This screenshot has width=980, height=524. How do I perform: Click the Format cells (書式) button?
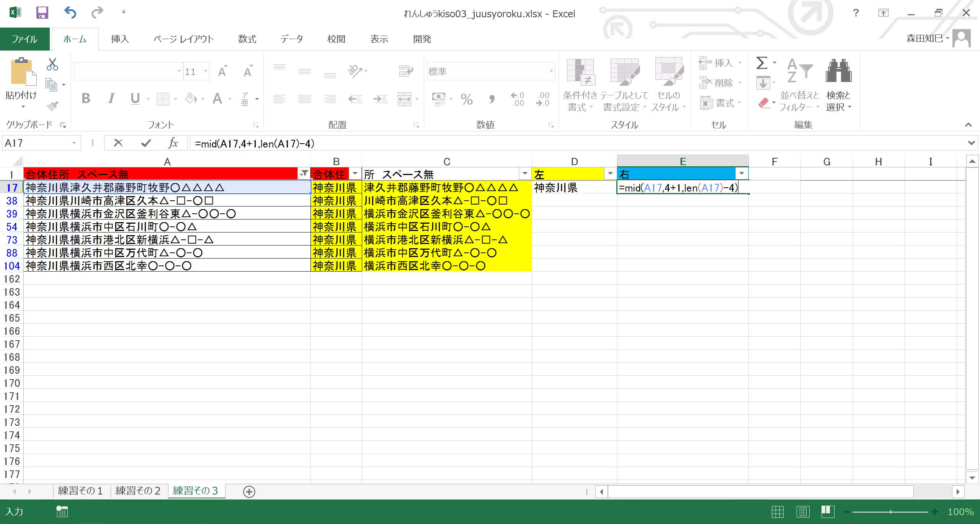(720, 103)
